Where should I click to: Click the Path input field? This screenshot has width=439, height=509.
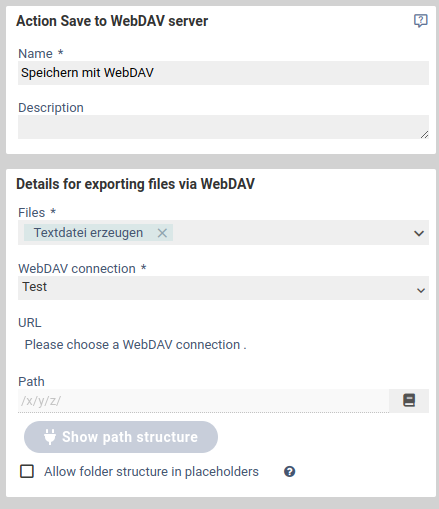click(203, 401)
